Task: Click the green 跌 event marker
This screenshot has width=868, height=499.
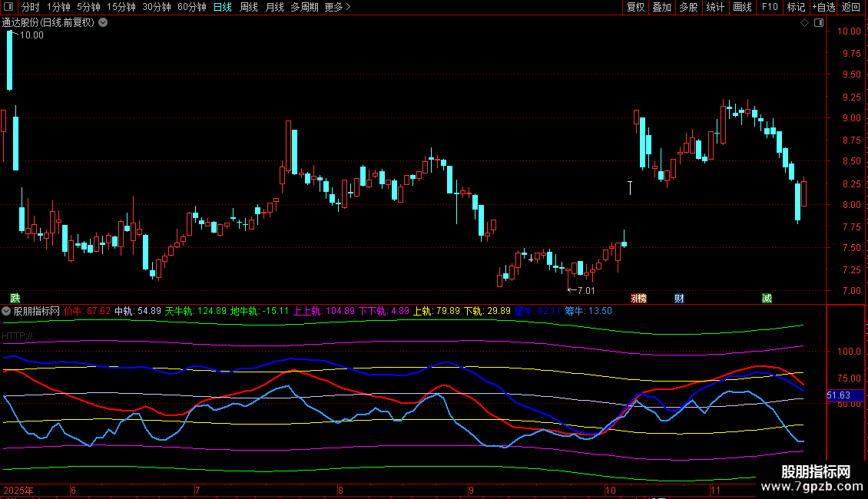Action: [x=15, y=298]
